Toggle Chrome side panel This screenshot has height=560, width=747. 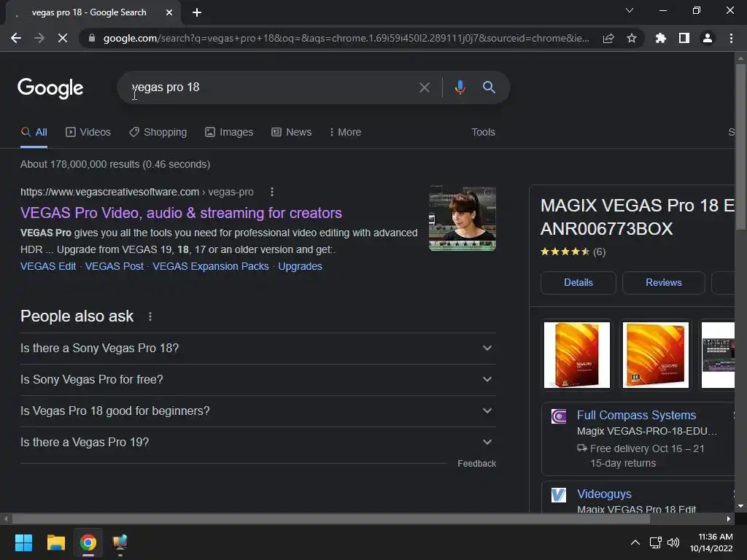point(684,38)
